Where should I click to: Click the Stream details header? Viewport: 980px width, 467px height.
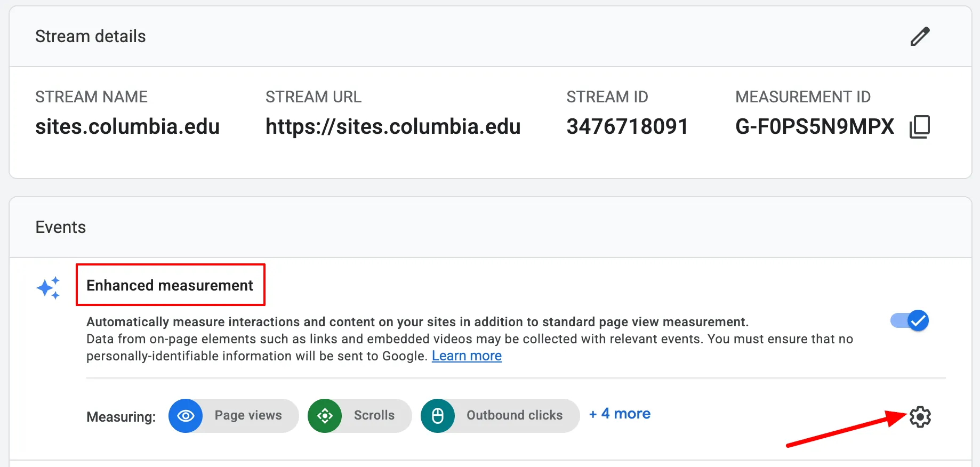pos(91,36)
